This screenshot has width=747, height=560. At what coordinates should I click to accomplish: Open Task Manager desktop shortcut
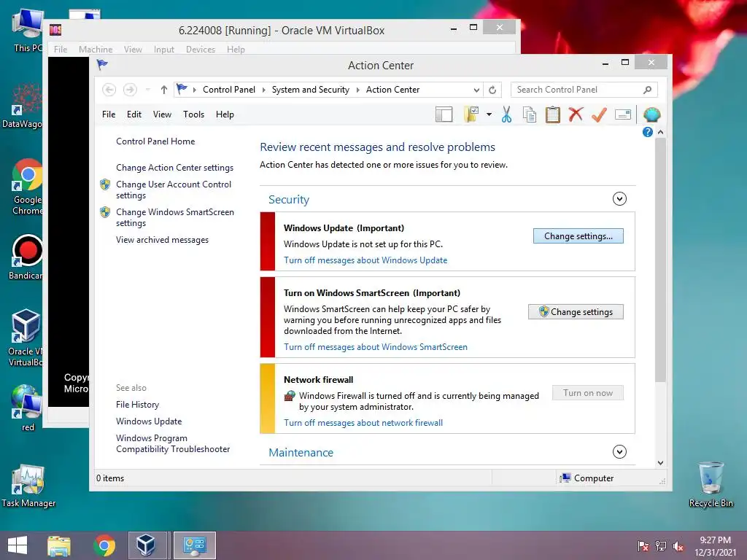pos(28,486)
